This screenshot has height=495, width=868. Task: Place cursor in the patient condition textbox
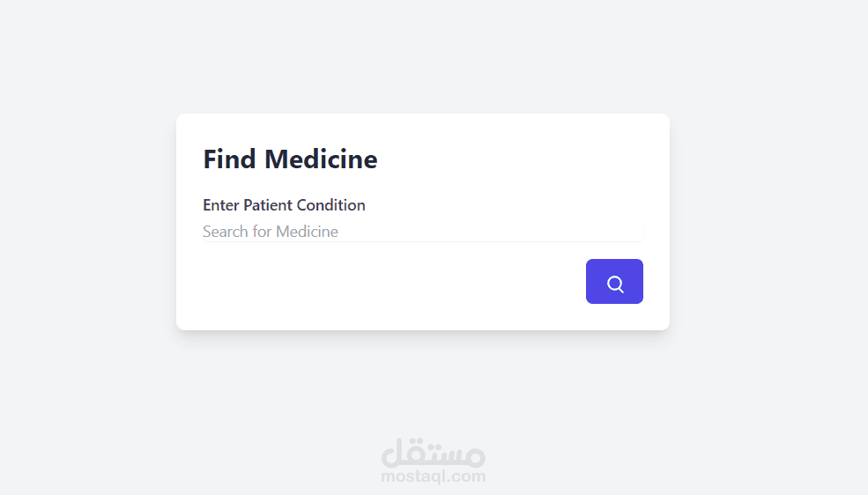coord(423,232)
